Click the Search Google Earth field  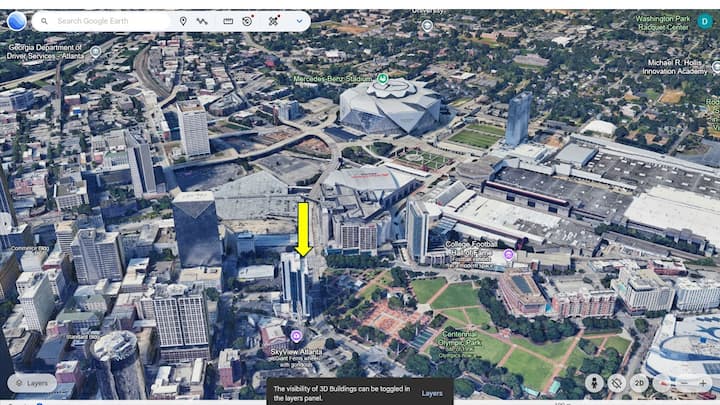point(110,21)
